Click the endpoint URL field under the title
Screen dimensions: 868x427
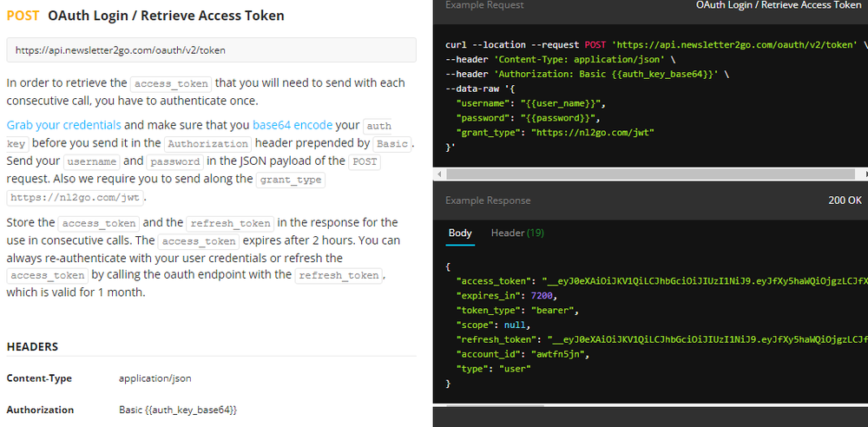click(212, 49)
